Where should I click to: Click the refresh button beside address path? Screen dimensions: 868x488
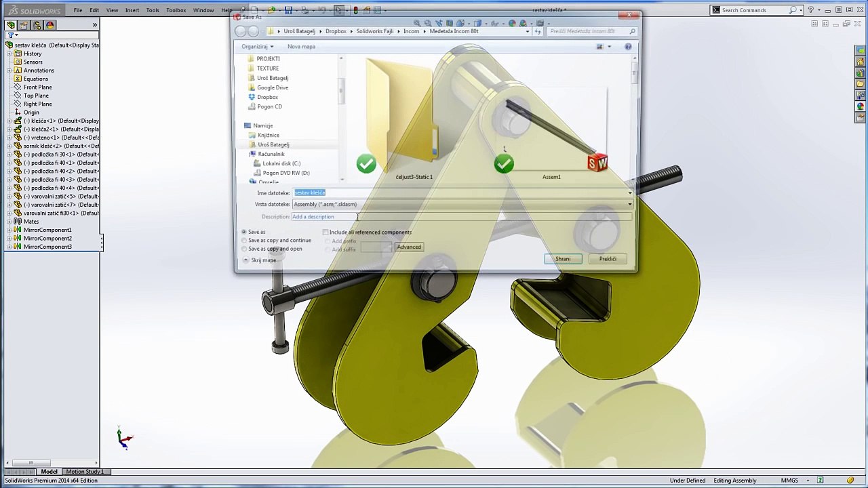(538, 31)
